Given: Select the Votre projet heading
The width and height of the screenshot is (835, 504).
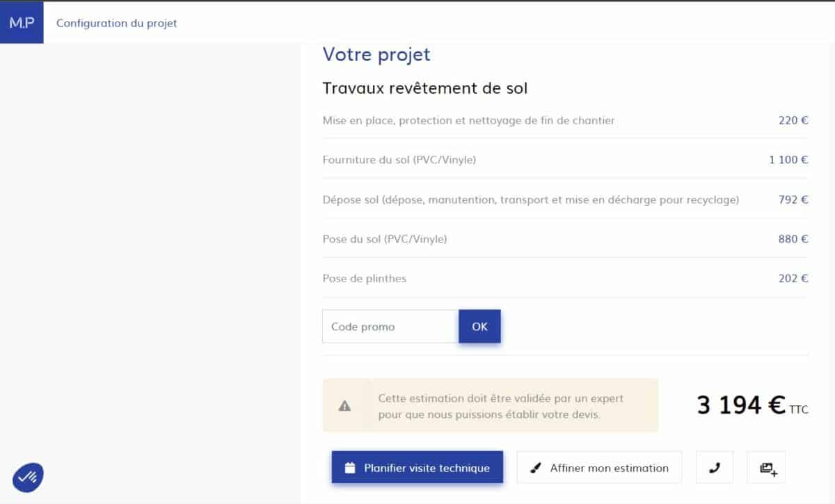Looking at the screenshot, I should 376,54.
